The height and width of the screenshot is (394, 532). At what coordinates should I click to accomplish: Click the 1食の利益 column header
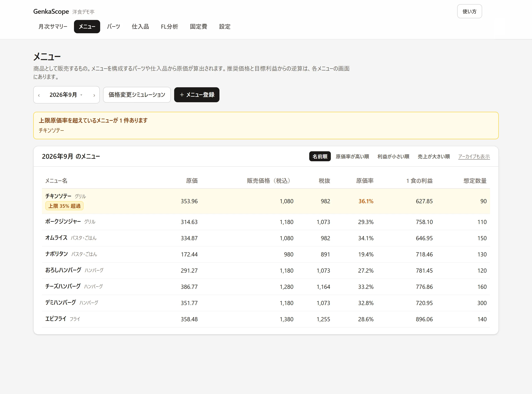coord(419,181)
